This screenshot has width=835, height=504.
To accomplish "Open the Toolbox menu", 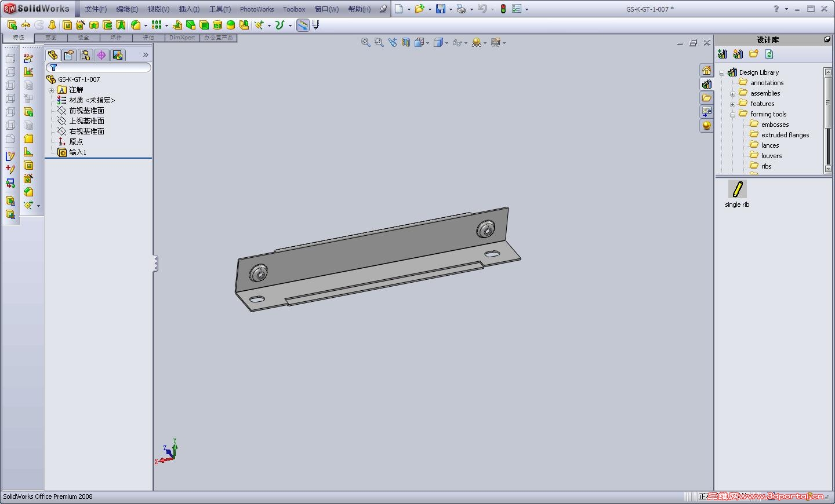I will pos(294,9).
